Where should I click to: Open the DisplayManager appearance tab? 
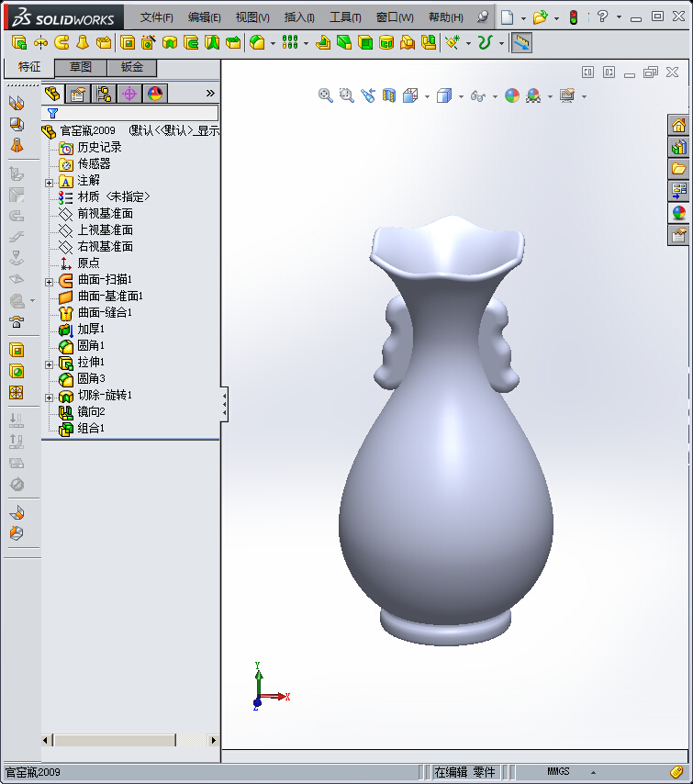pos(155,94)
